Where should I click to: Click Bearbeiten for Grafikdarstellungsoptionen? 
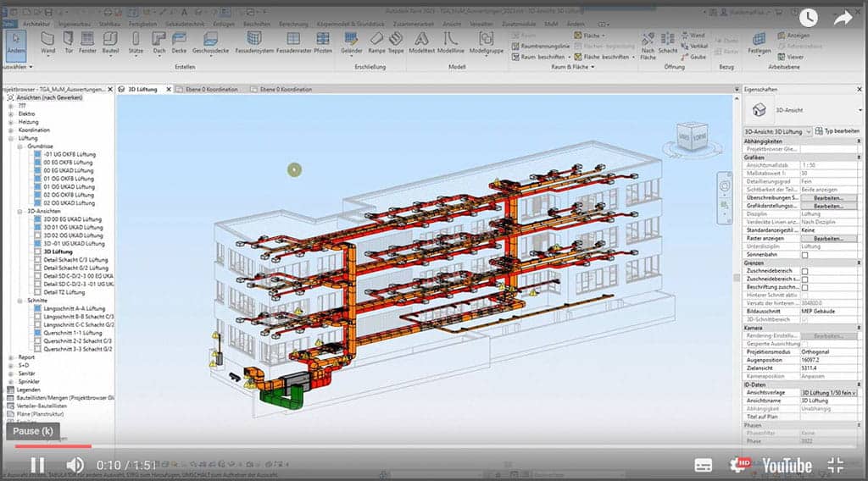tap(829, 206)
